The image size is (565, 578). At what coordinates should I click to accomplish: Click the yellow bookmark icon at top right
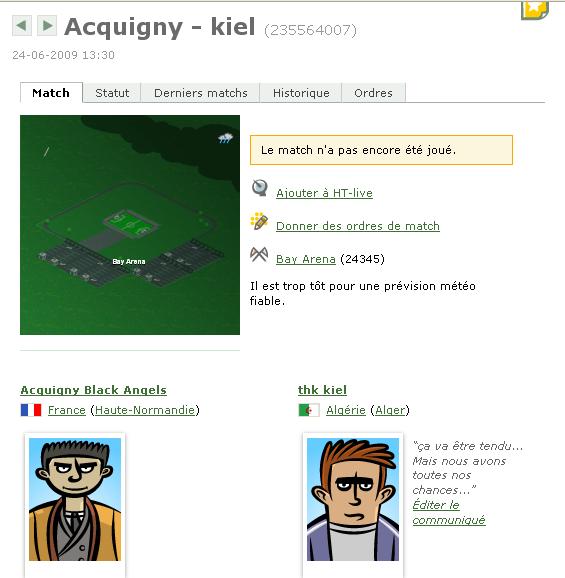pyautogui.click(x=535, y=10)
